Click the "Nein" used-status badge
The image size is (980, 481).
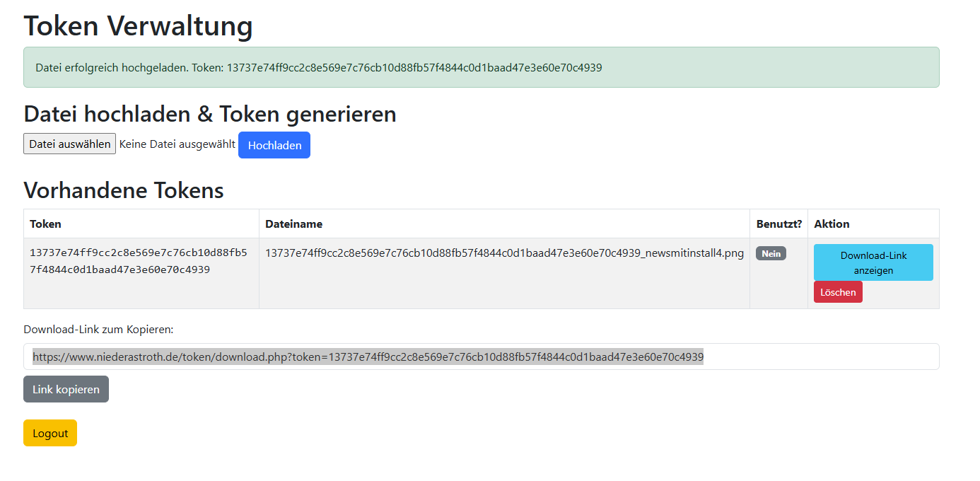(x=771, y=253)
